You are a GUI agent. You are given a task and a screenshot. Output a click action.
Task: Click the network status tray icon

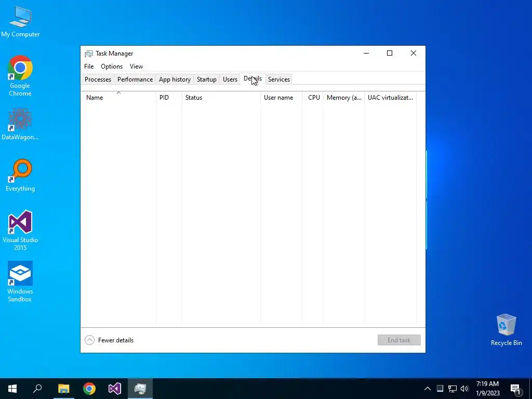(x=453, y=389)
